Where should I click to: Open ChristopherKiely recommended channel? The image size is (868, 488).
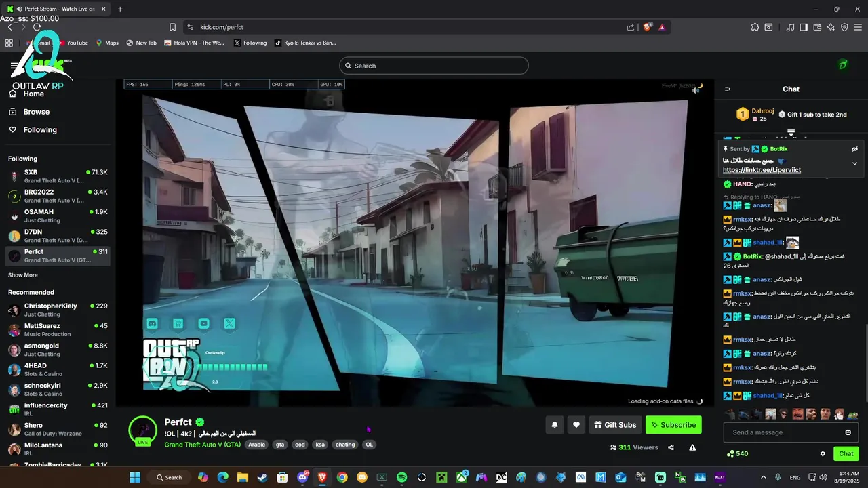coord(58,310)
